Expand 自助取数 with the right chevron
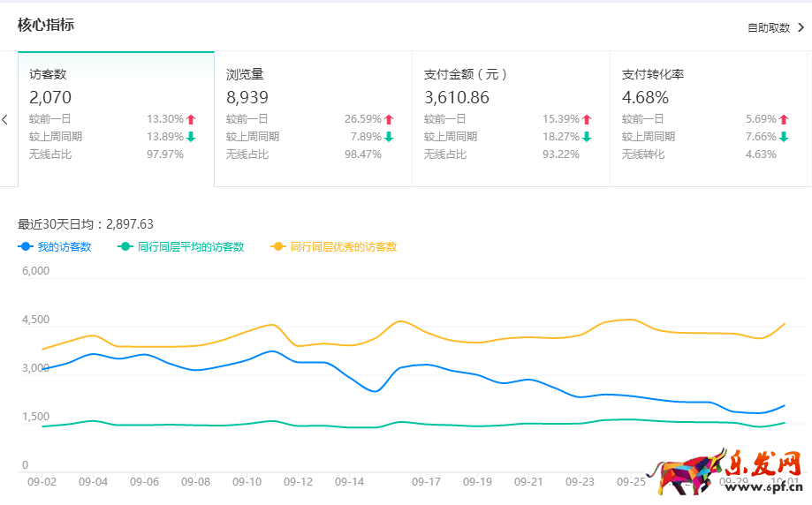The width and height of the screenshot is (812, 505). (x=801, y=27)
